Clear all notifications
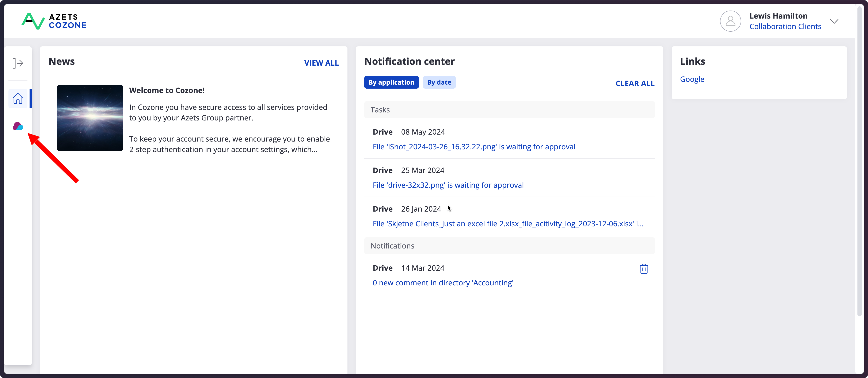This screenshot has width=868, height=378. tap(635, 84)
